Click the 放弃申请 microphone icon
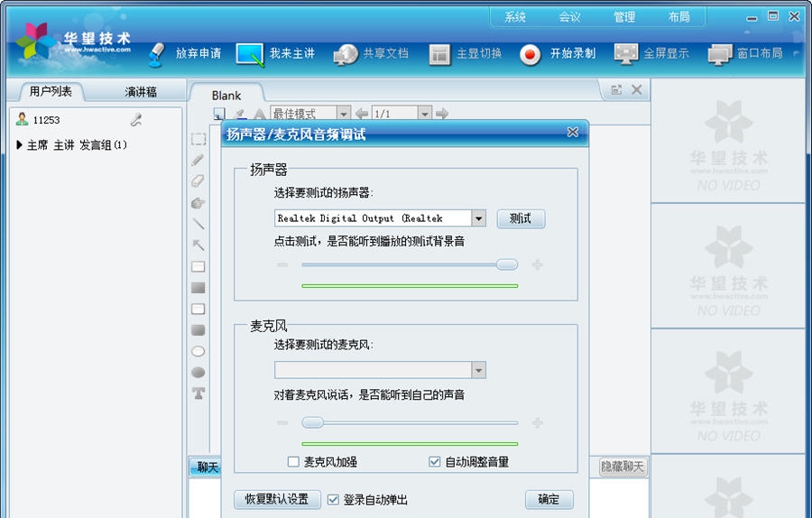The image size is (812, 518). point(157,53)
